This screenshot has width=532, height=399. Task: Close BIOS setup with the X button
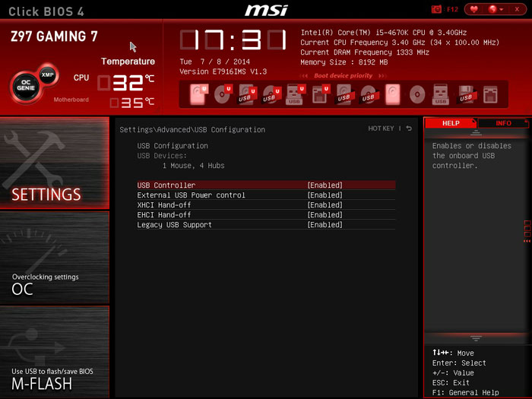517,9
